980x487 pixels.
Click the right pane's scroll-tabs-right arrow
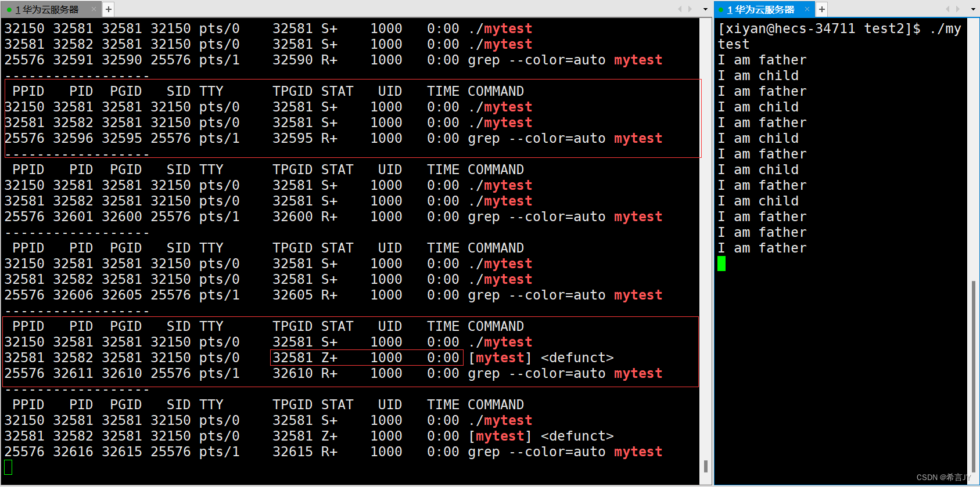(x=958, y=9)
